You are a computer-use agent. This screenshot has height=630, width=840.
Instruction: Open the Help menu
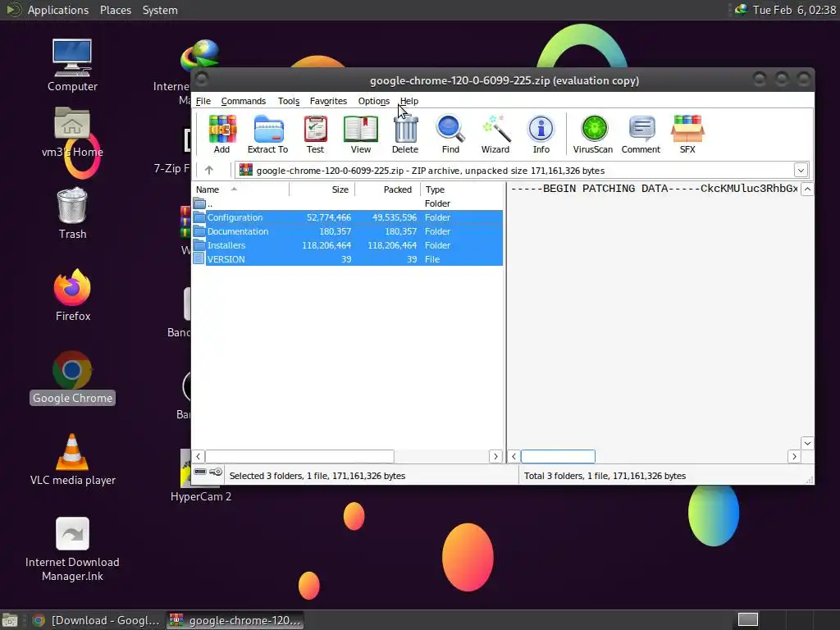pyautogui.click(x=409, y=101)
